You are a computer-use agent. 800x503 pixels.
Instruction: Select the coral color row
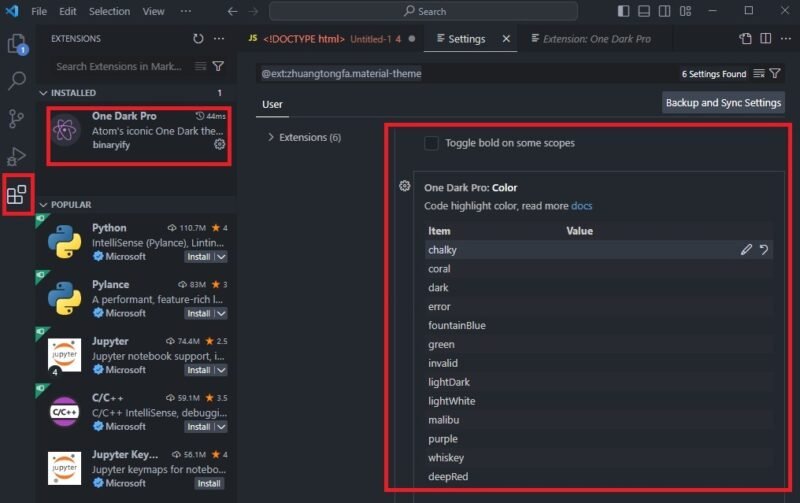[598, 268]
